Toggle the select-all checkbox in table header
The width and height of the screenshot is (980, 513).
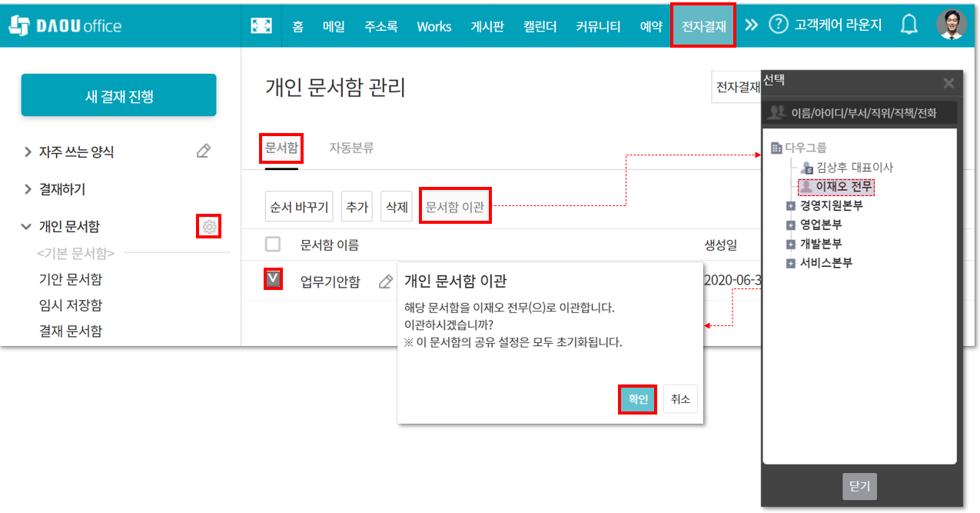point(273,245)
